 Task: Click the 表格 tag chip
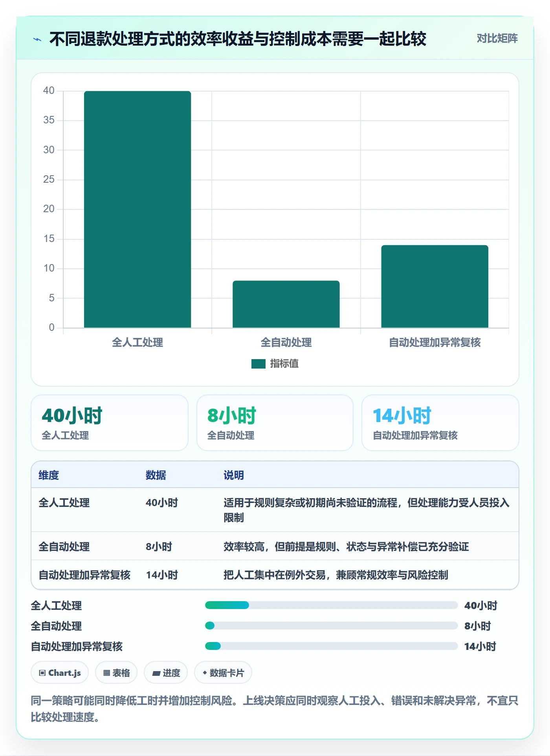(116, 673)
